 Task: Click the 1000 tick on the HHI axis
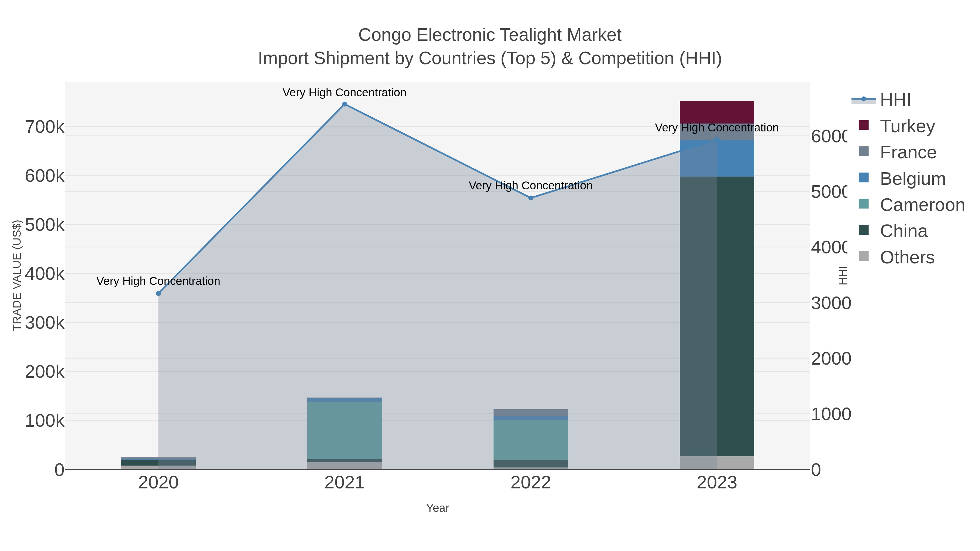point(831,414)
